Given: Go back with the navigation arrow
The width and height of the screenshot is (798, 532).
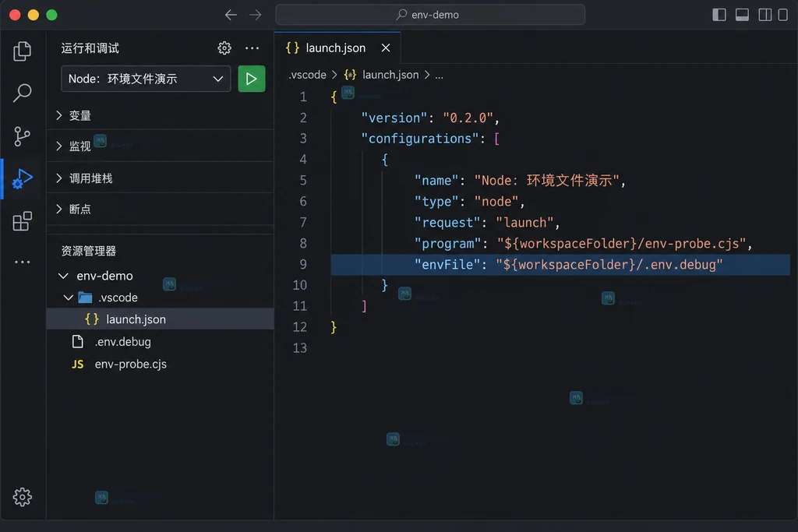Looking at the screenshot, I should click(231, 15).
